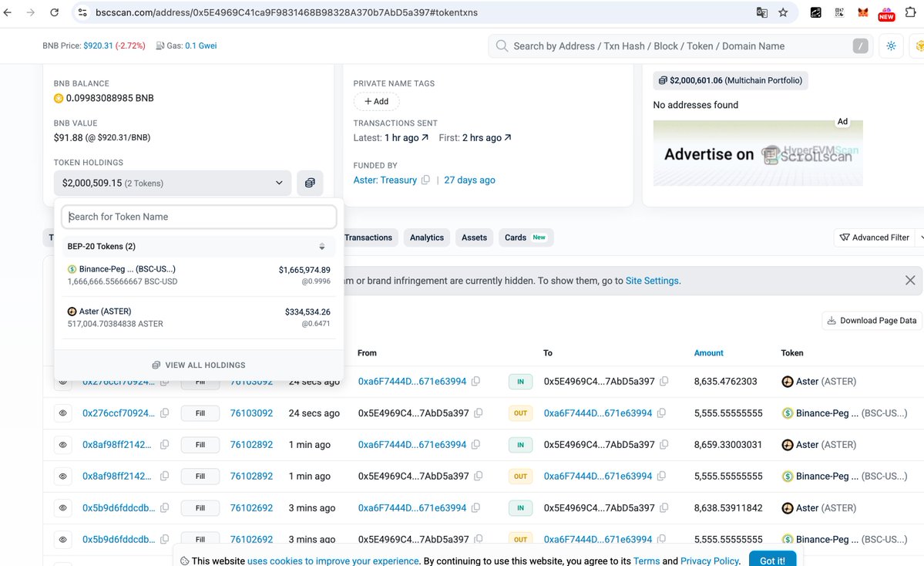Open Site Settings link in banner
The height and width of the screenshot is (566, 924).
pyautogui.click(x=652, y=281)
